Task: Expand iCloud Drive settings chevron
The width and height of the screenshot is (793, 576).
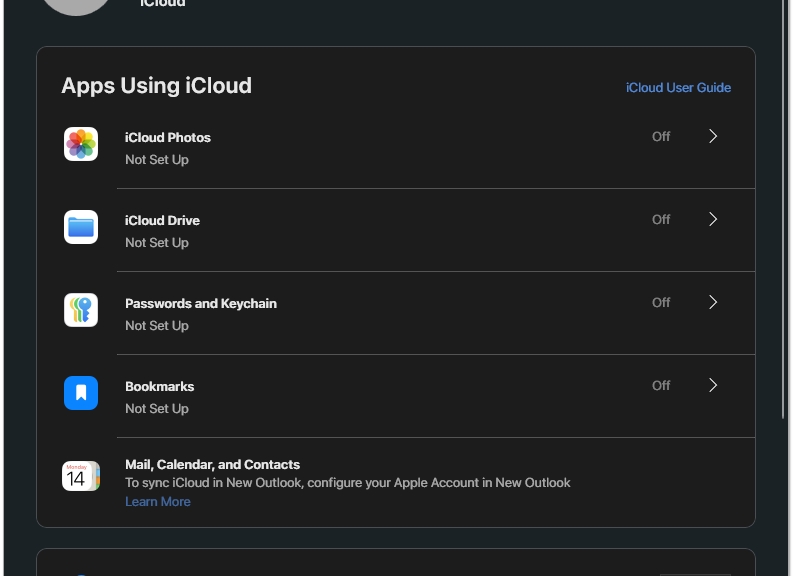Action: [x=713, y=219]
